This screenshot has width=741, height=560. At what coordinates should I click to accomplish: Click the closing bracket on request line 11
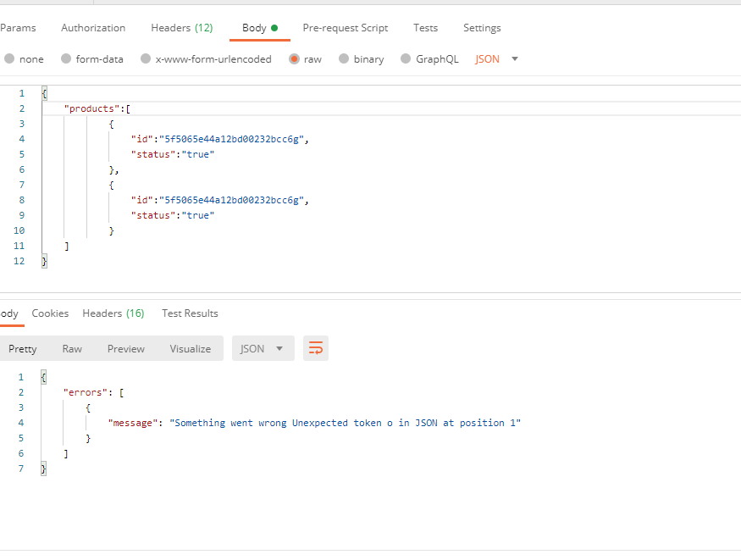click(67, 246)
